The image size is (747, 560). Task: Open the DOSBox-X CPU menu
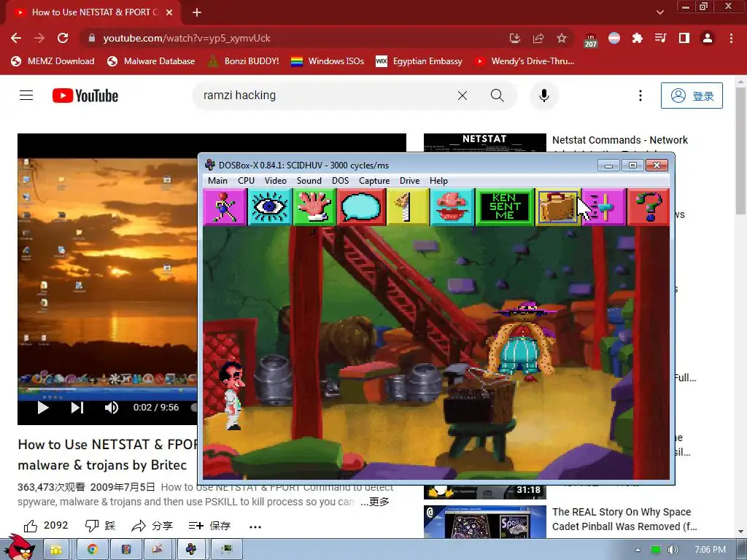[246, 181]
